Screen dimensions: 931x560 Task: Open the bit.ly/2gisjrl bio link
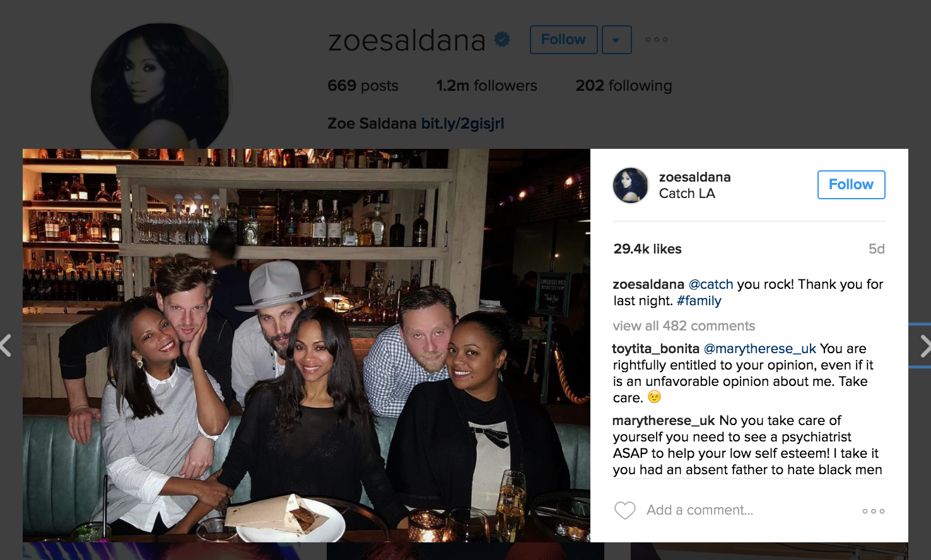pos(462,124)
